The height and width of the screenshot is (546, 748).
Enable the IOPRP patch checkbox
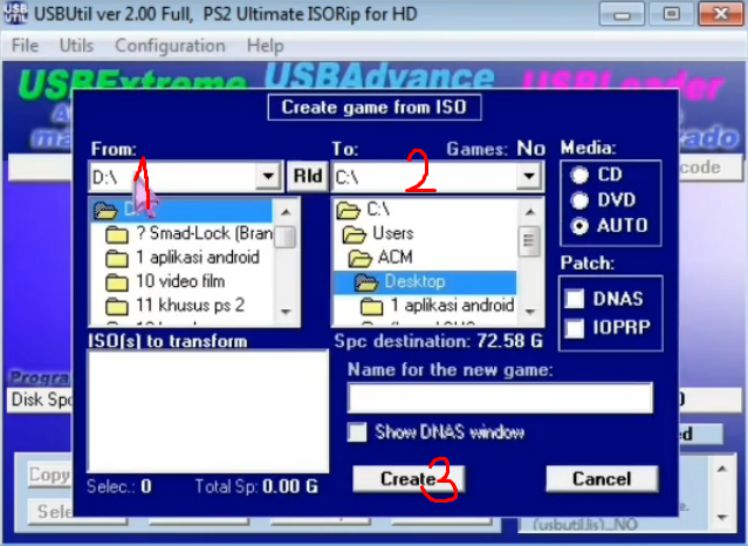click(574, 328)
